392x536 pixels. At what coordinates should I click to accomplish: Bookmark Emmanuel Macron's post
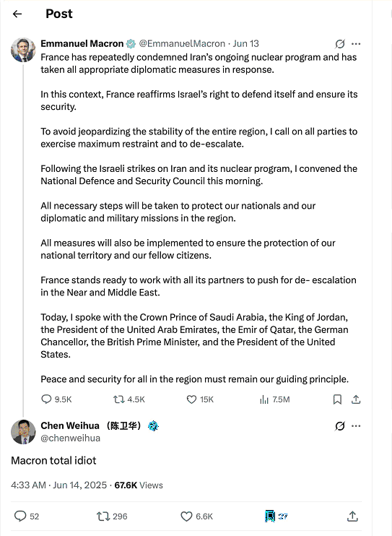(x=337, y=399)
